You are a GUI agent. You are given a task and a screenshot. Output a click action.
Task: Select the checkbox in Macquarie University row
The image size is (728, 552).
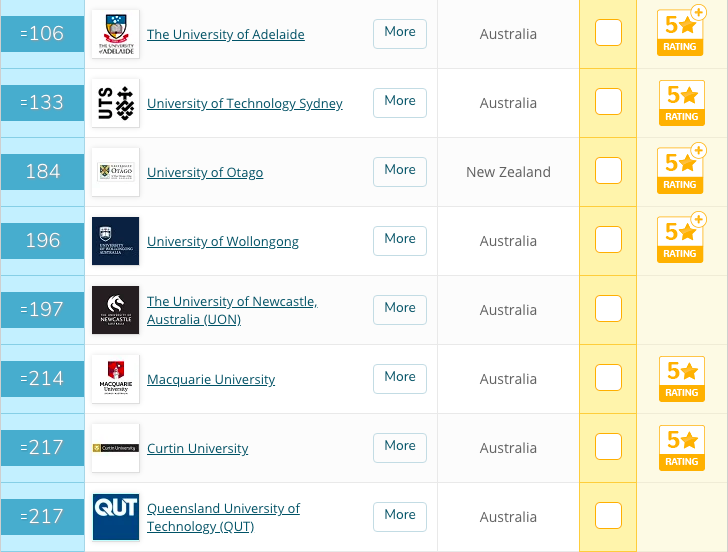tap(608, 377)
